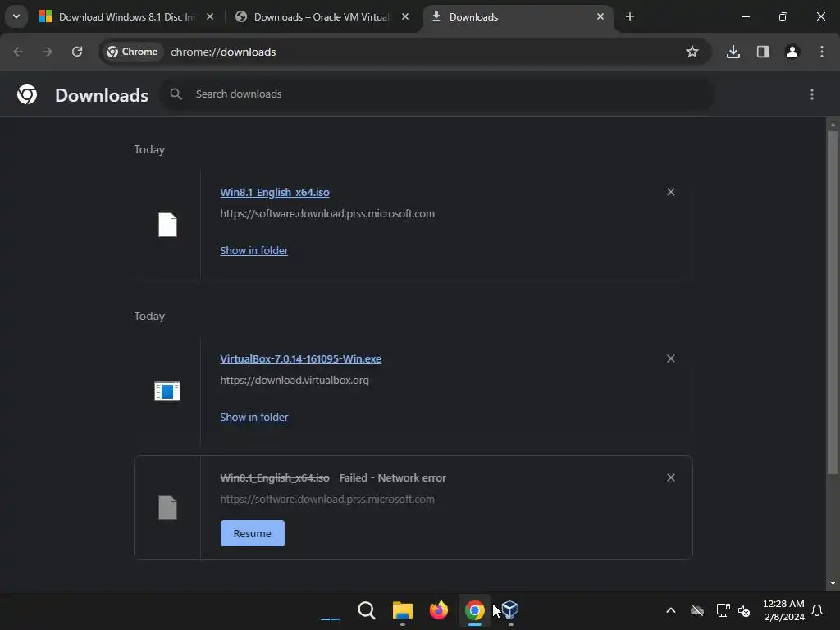
Task: Switch to Oracle VM VirtualBox Downloads tab
Action: [322, 16]
